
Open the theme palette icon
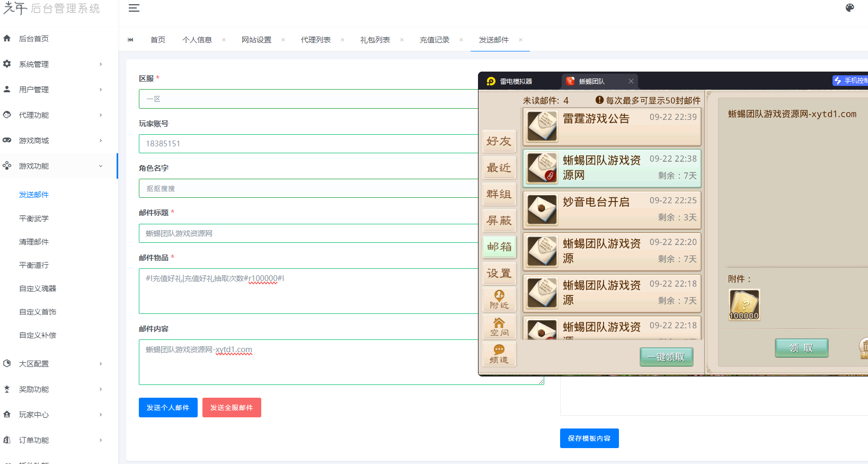[850, 8]
